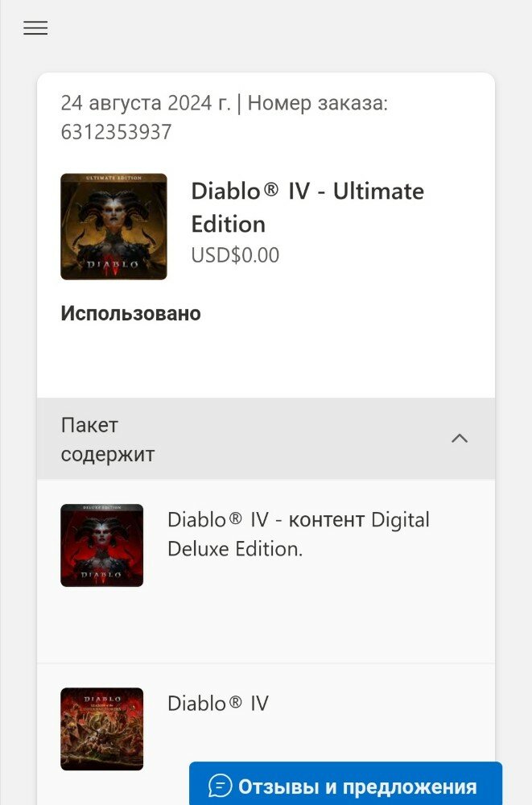The width and height of the screenshot is (532, 805).
Task: Open the hamburger navigation menu
Action: tap(35, 27)
